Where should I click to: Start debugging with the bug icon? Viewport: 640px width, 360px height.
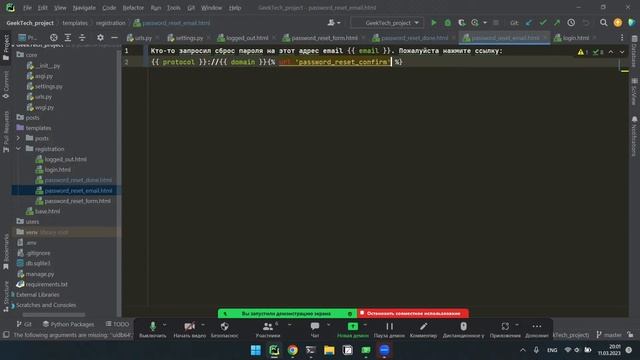[x=448, y=23]
